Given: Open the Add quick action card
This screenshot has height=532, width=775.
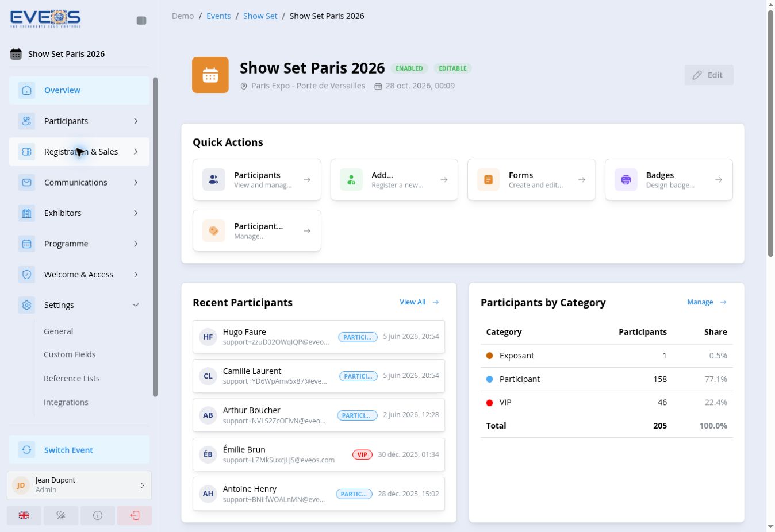Looking at the screenshot, I should coord(394,180).
